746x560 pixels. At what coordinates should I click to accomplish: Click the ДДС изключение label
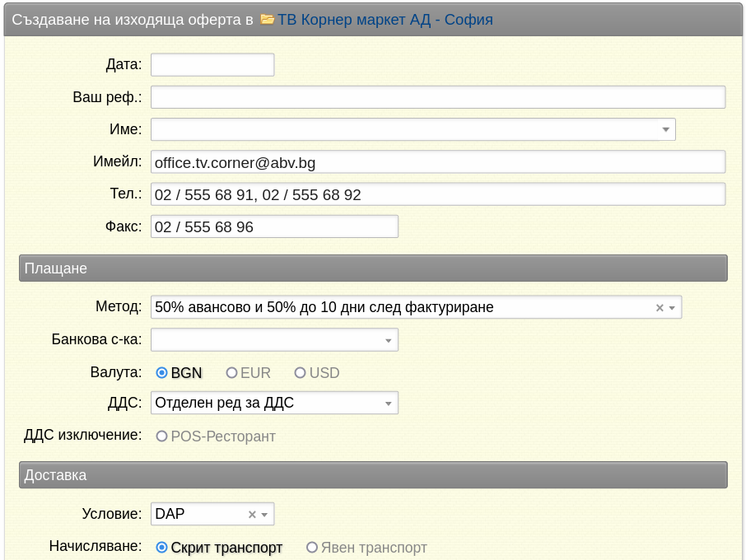(83, 435)
